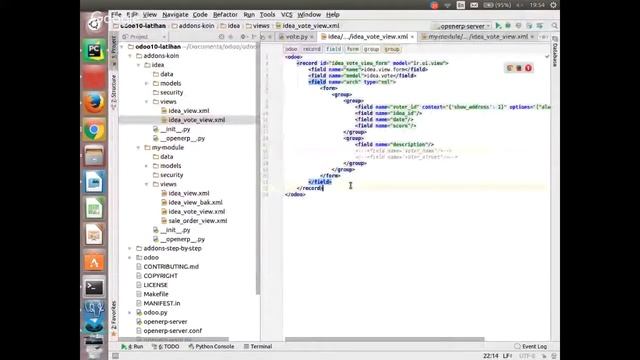Open Search Everywhere magnifier icon
Screen dimensions: 640x360
[x=554, y=26]
